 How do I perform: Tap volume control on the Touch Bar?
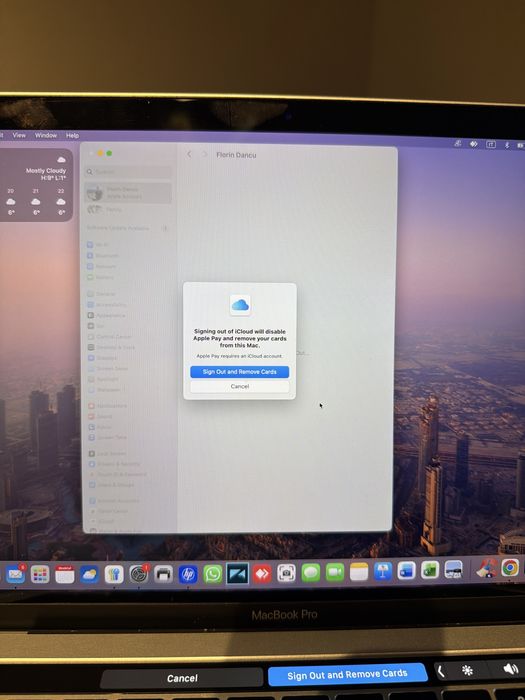click(x=510, y=669)
